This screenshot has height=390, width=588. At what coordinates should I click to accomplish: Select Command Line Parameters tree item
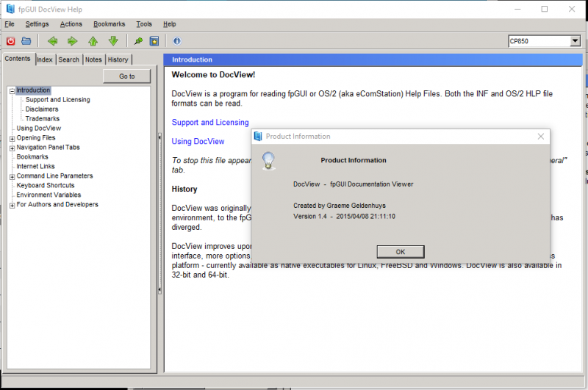tap(54, 176)
